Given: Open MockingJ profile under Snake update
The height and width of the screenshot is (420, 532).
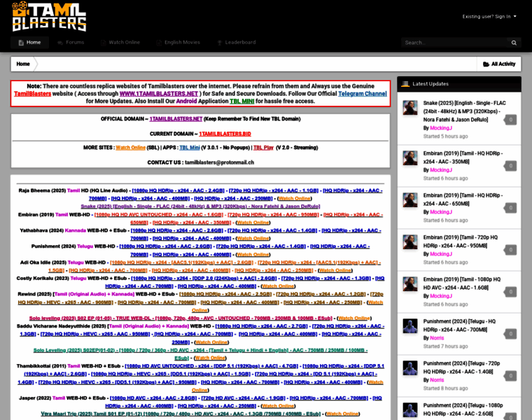Looking at the screenshot, I should [441, 128].
